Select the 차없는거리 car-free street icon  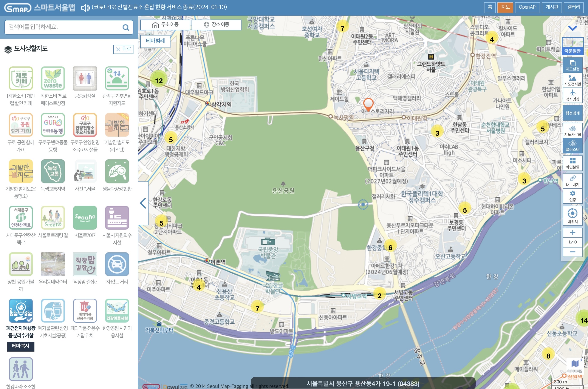pos(117,264)
